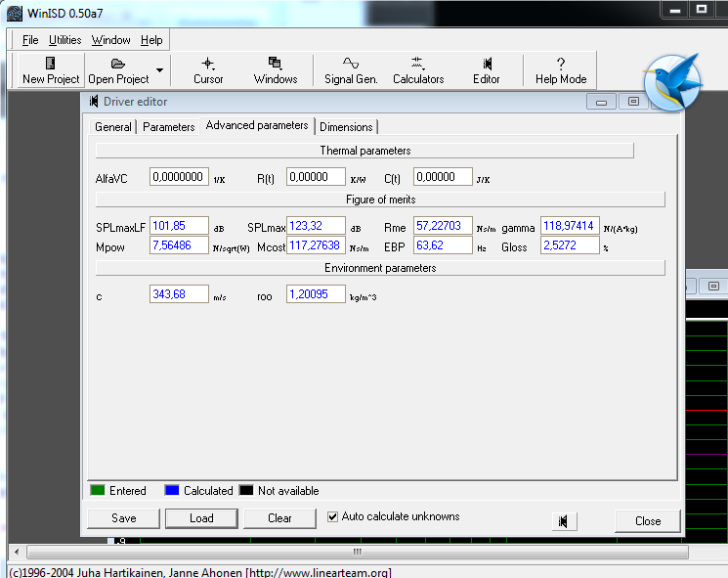Click the Driver editor title speaker icon
Screen dimensions: 728x578
coord(94,102)
